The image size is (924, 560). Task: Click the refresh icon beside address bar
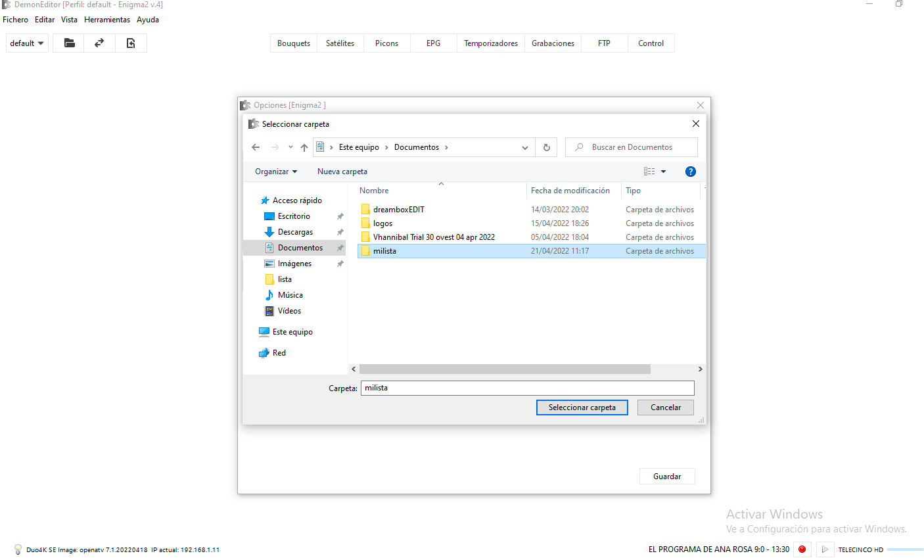(546, 147)
